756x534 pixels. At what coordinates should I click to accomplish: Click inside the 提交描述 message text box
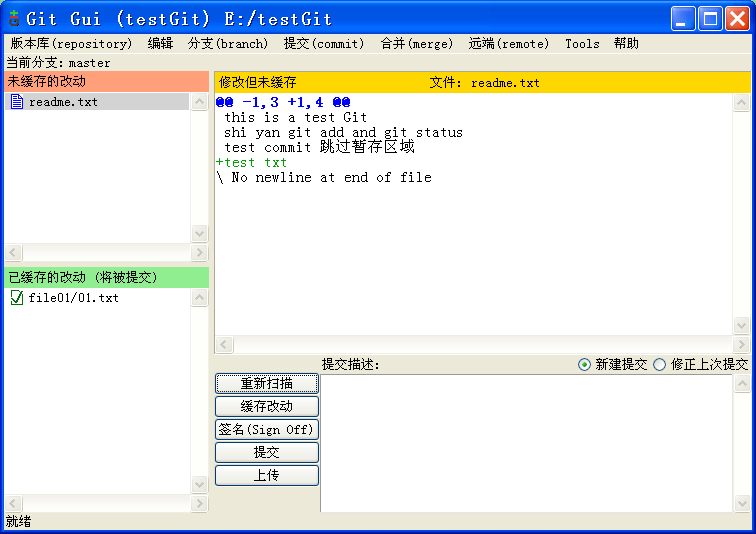pyautogui.click(x=526, y=443)
